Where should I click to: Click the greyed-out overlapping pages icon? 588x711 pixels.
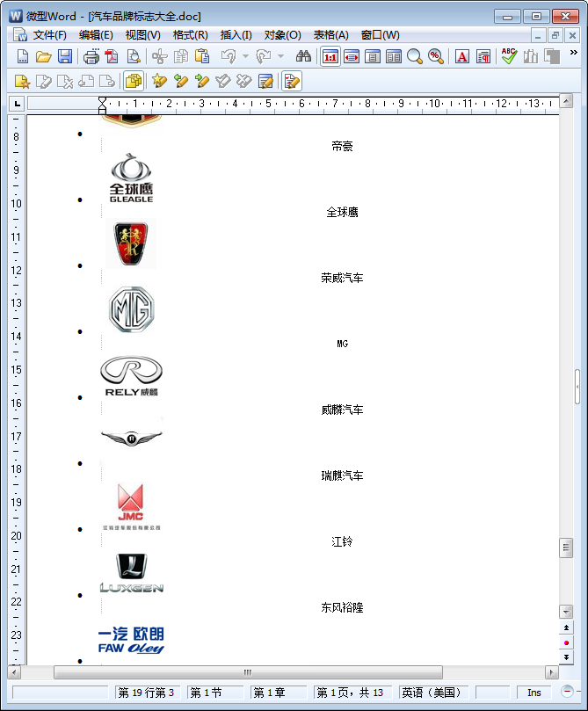tap(552, 56)
